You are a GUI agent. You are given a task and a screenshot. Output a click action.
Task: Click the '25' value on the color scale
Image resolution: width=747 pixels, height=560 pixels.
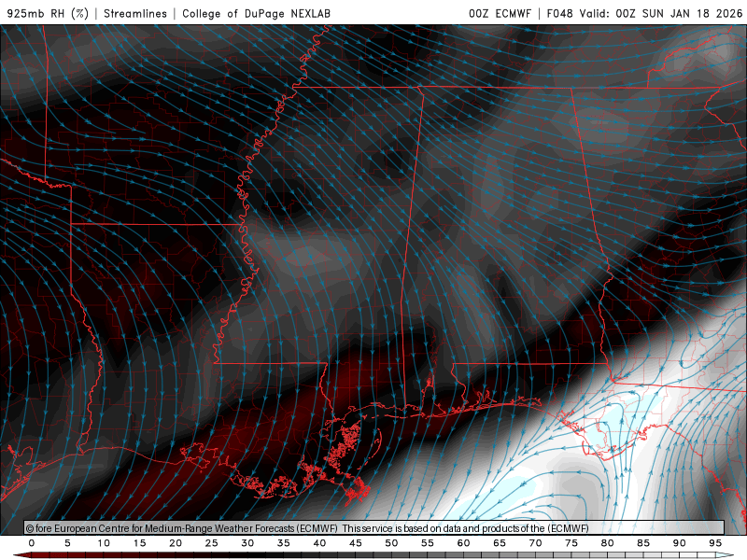pyautogui.click(x=212, y=543)
